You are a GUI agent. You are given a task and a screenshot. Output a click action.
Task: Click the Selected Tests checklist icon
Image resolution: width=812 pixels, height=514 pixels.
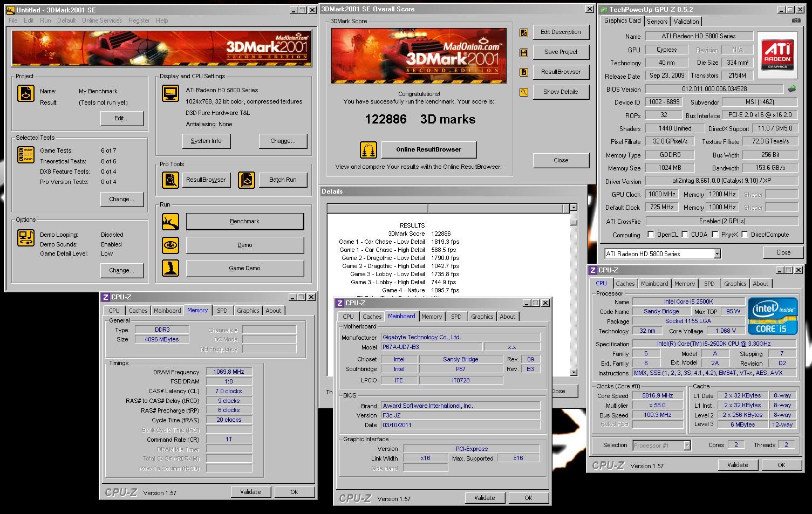click(26, 155)
